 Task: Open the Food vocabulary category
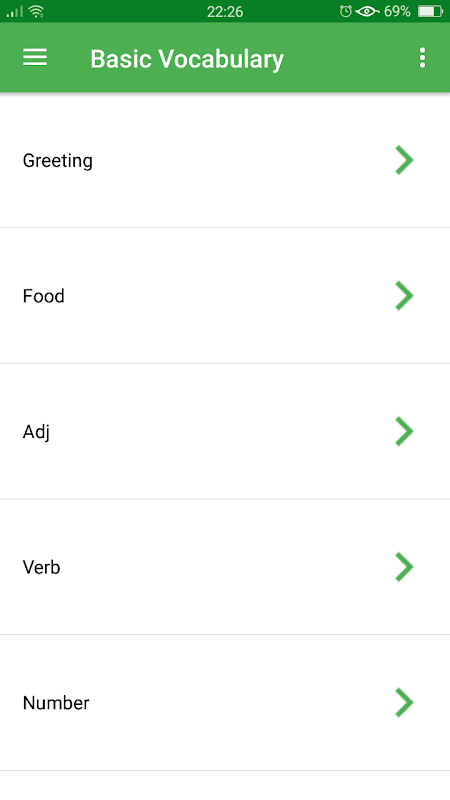click(x=225, y=296)
